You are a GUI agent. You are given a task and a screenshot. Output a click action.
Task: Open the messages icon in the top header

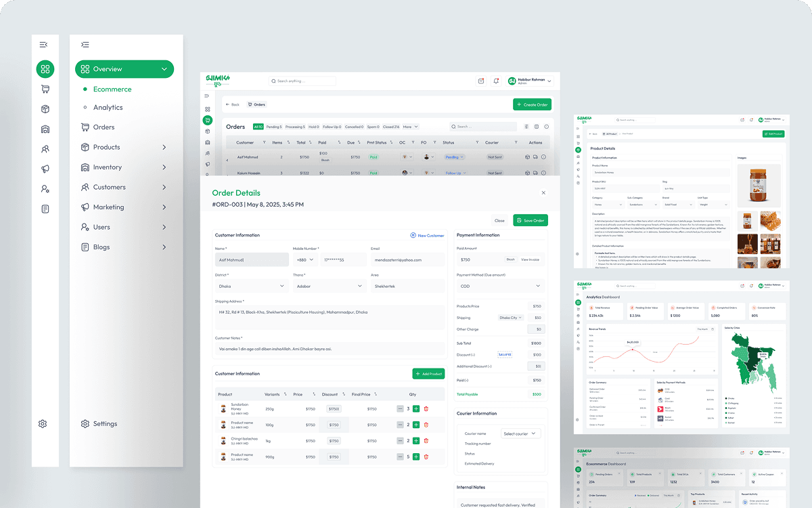point(480,81)
